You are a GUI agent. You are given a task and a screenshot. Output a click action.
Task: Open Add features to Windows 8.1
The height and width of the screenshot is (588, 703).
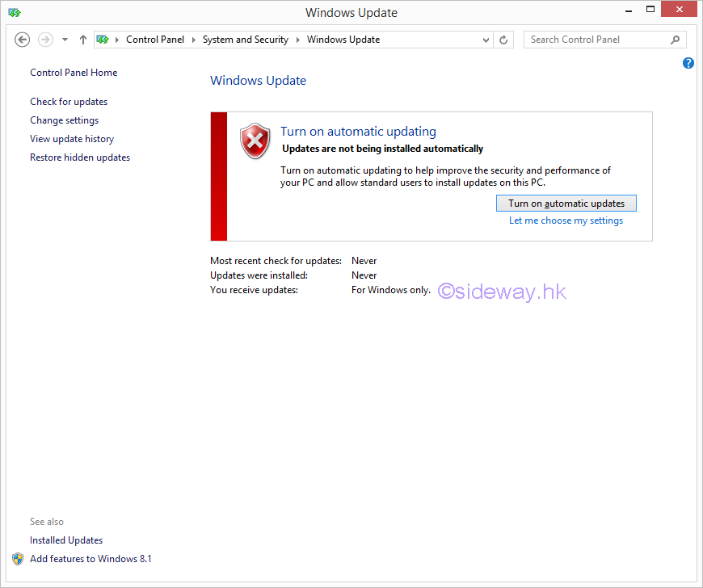click(x=91, y=559)
